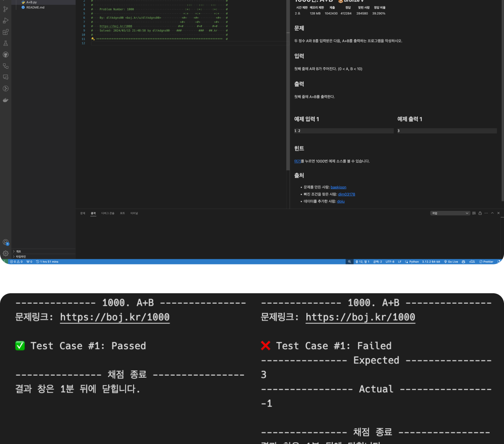Click the line and column indicator 줄 12, 열 1
504x444 pixels.
[362, 262]
